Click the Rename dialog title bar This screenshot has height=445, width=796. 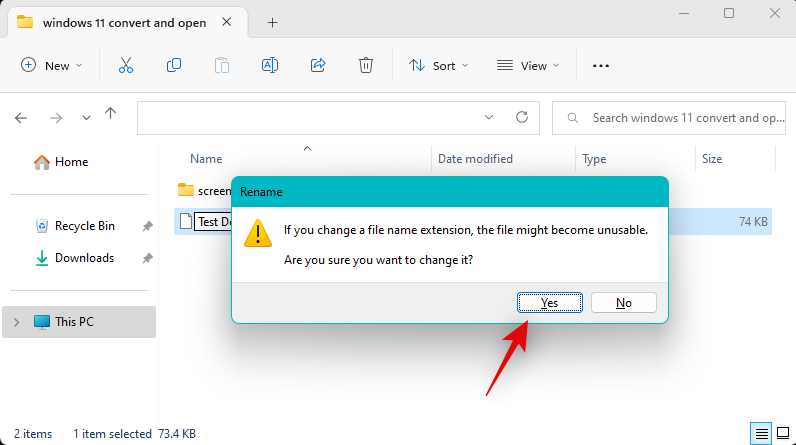coord(450,192)
